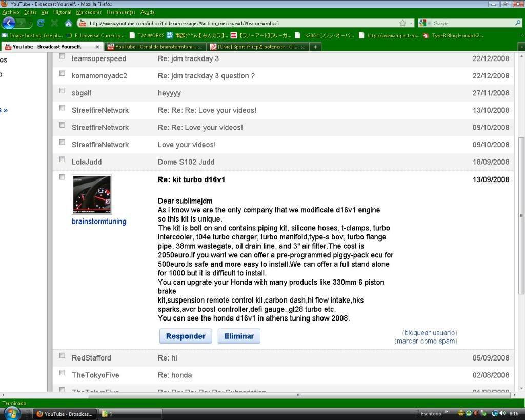Check the teamsuperspeed message checkbox

[x=62, y=56]
